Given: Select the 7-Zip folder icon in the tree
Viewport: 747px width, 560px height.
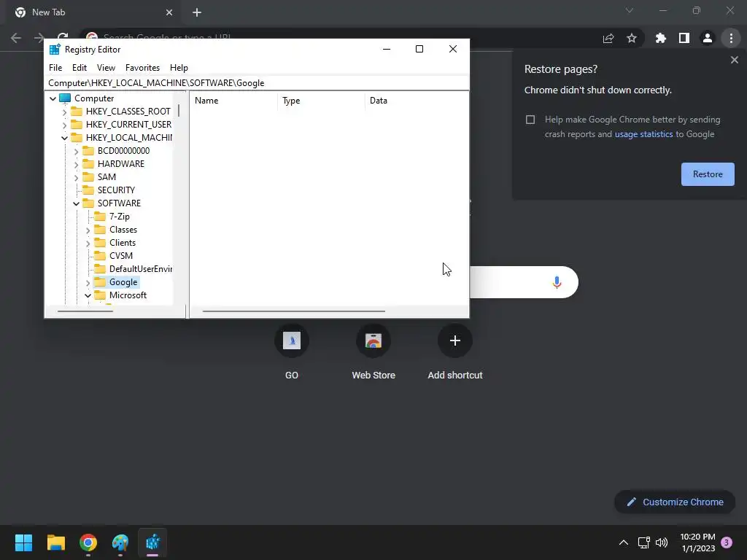Looking at the screenshot, I should click(99, 217).
